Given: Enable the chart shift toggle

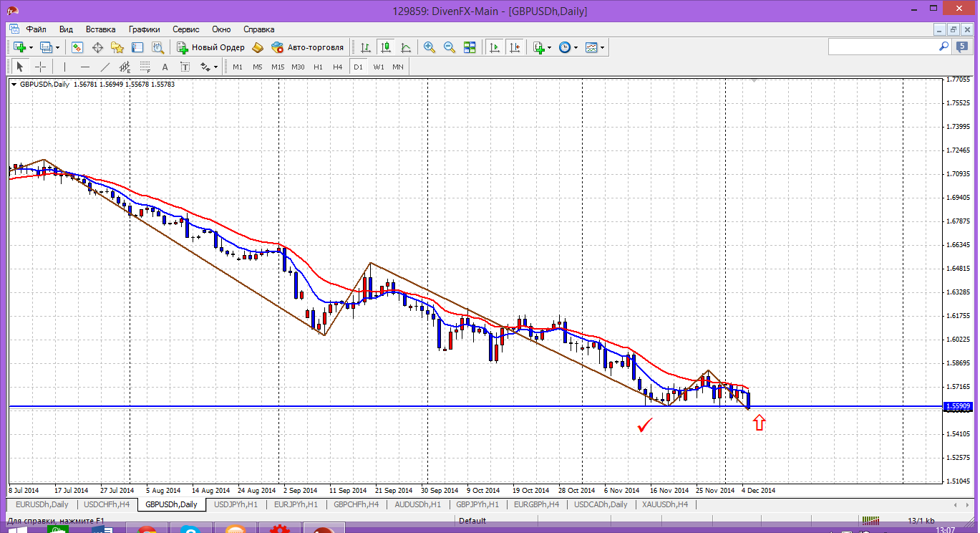Looking at the screenshot, I should pyautogui.click(x=514, y=47).
